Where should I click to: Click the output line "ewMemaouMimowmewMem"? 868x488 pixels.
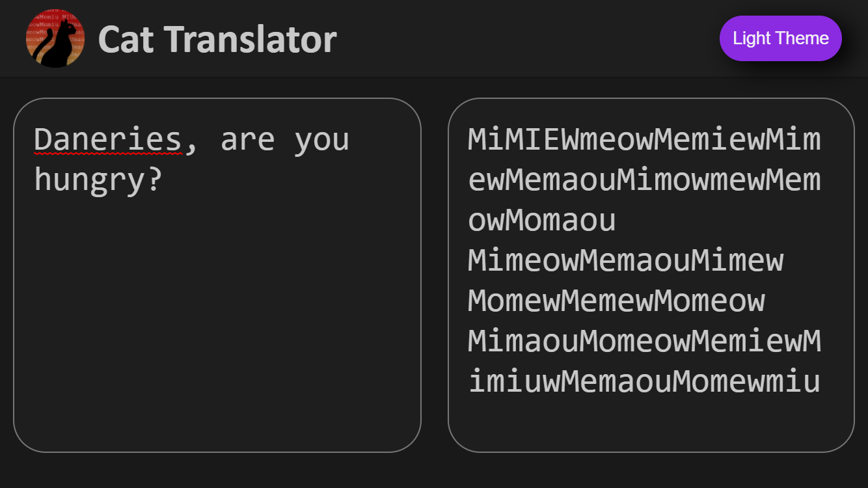coord(644,180)
